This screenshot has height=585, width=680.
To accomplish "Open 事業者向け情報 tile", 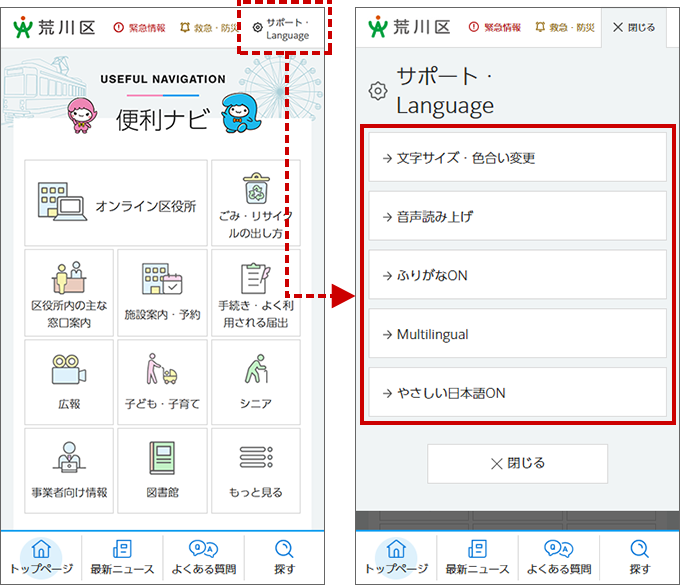I will click(x=69, y=471).
